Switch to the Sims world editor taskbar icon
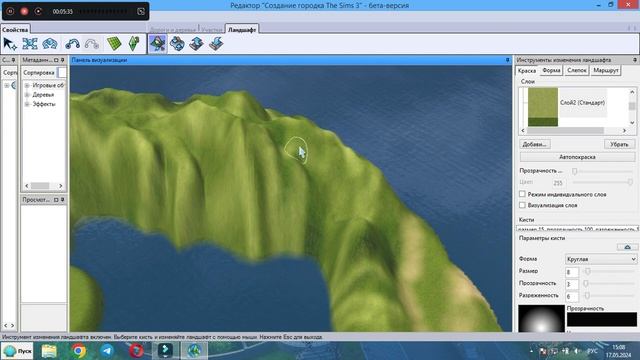This screenshot has width=640, height=360. coord(194,351)
